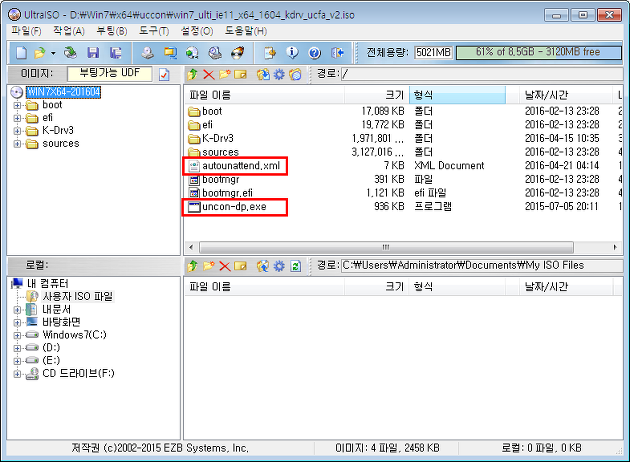Image resolution: width=630 pixels, height=462 pixels.
Task: Open the 부팅(B) menu
Action: (112, 31)
